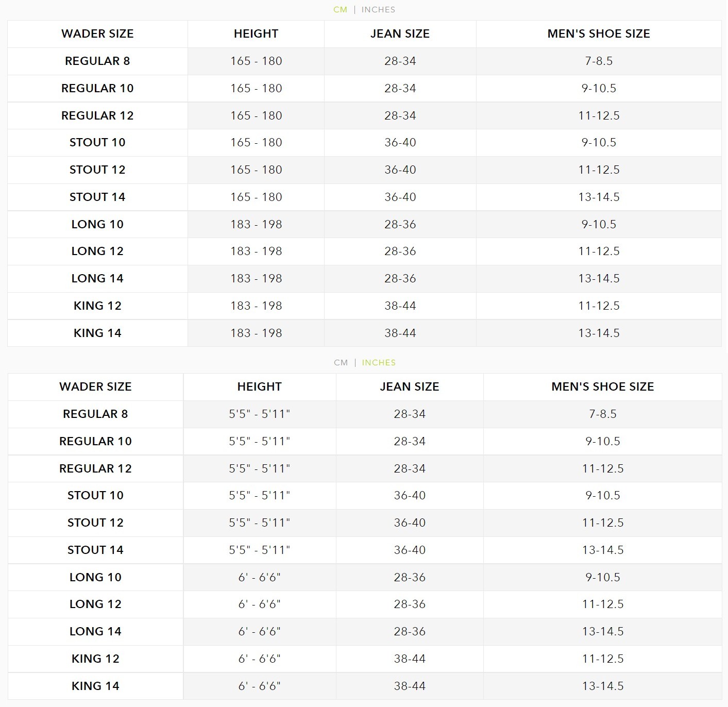Select STOUT 12 row in the inches table
Screen dimensions: 728x707
[x=365, y=523]
